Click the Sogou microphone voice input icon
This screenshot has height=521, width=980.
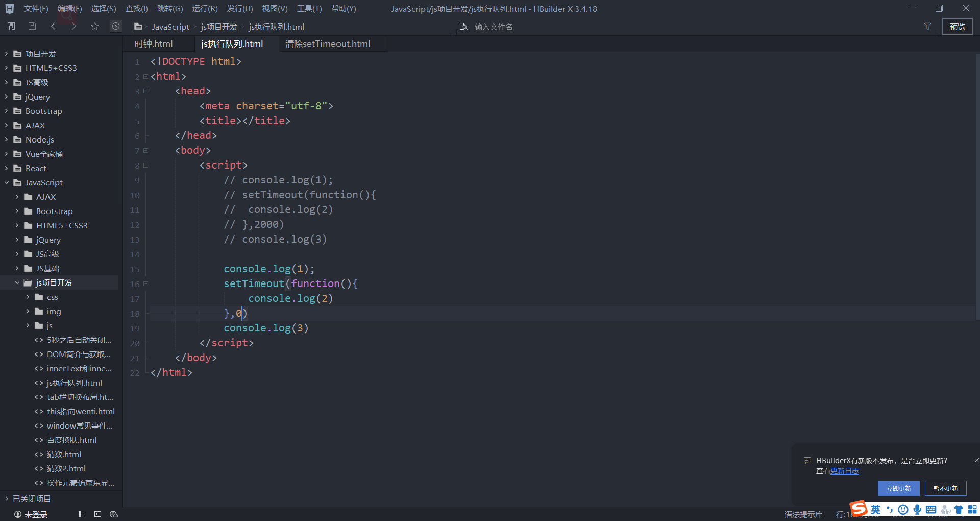point(917,509)
